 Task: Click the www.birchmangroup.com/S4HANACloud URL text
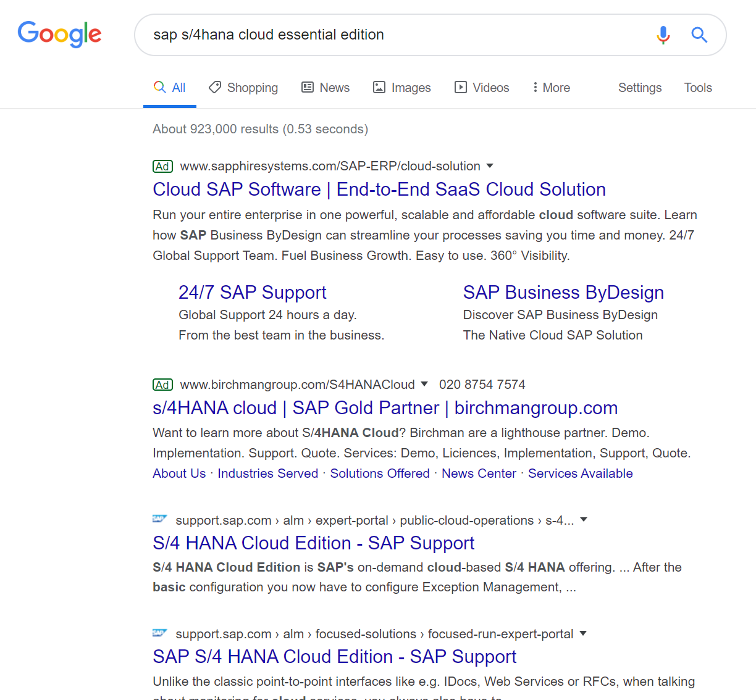pos(297,385)
